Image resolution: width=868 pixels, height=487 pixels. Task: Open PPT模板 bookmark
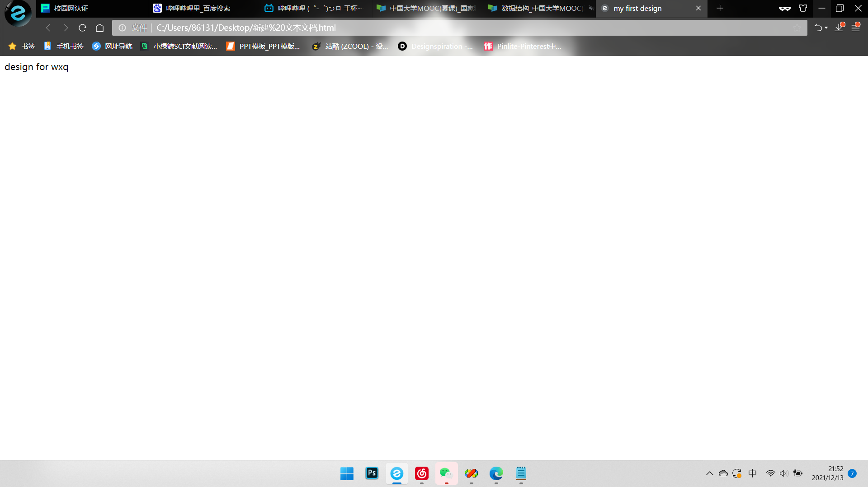[x=263, y=46]
